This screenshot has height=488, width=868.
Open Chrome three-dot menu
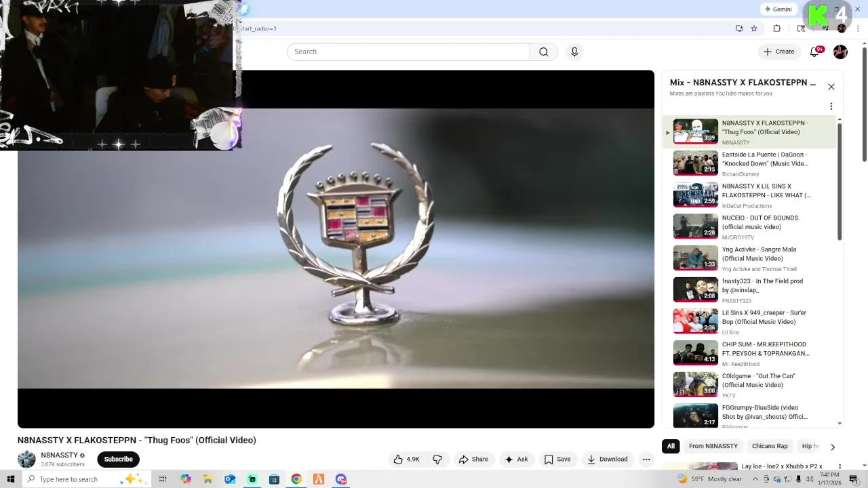pos(858,28)
